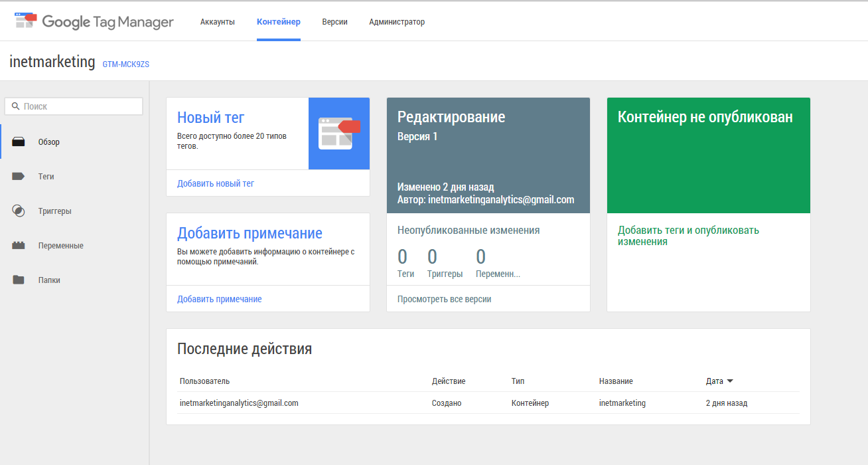
Task: Click the Название column header
Action: 616,381
